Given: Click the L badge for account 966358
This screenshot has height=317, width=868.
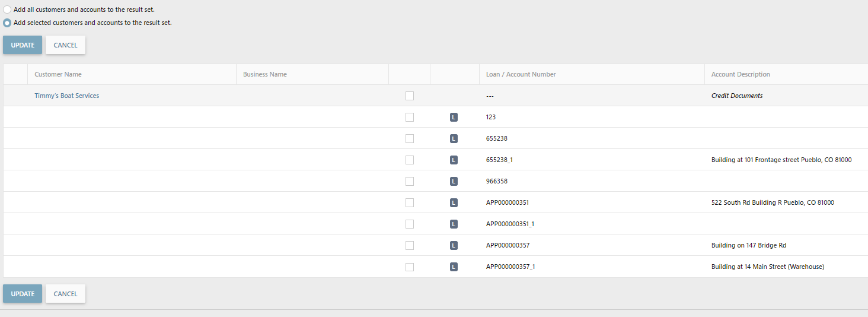Looking at the screenshot, I should 454,182.
